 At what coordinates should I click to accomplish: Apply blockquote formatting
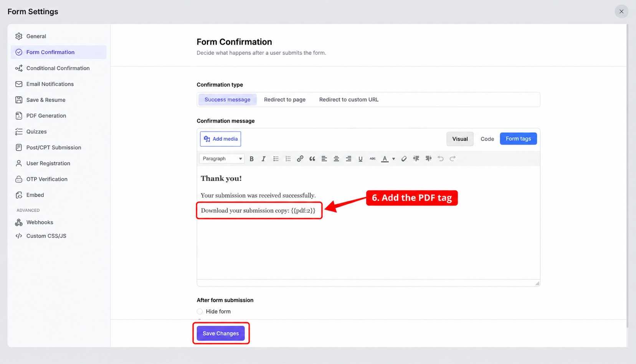312,159
